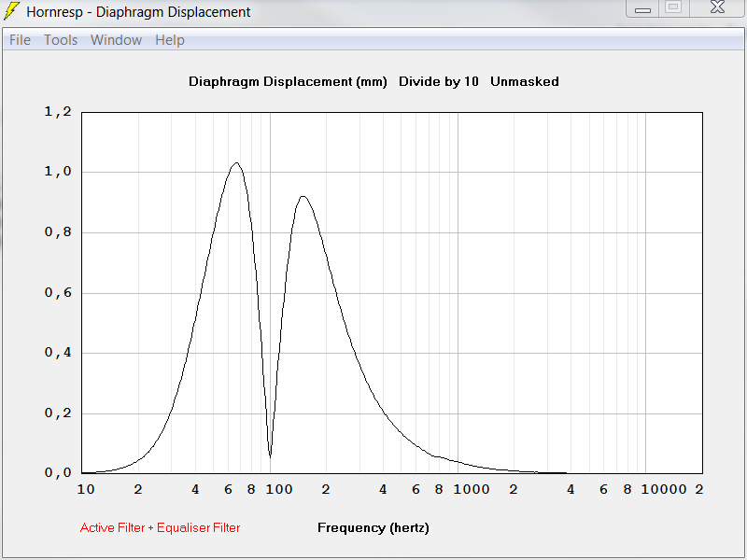Click the 'Frequency (hertz)' axis label

coord(373,527)
